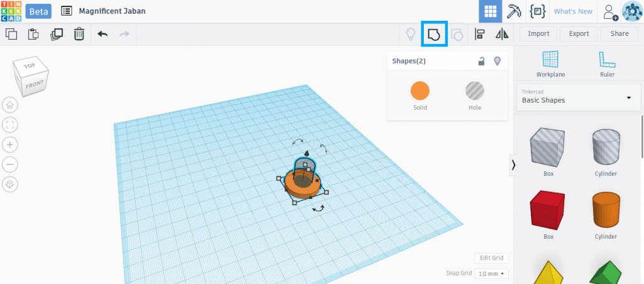Select the Workplane tool

[x=550, y=64]
